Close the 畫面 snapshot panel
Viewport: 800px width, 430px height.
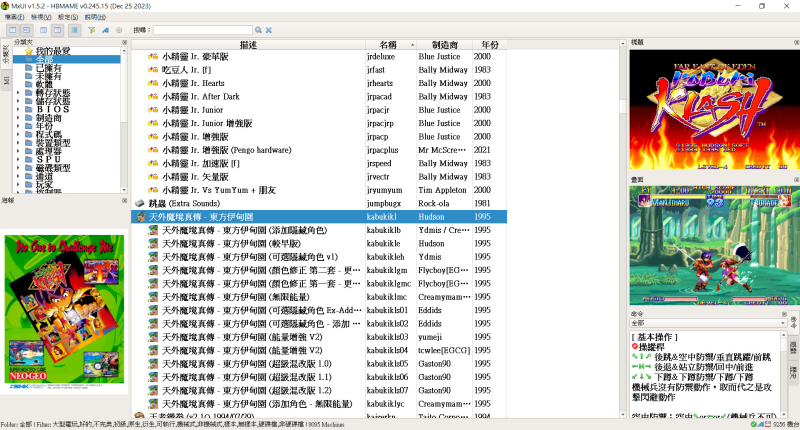pyautogui.click(x=796, y=180)
